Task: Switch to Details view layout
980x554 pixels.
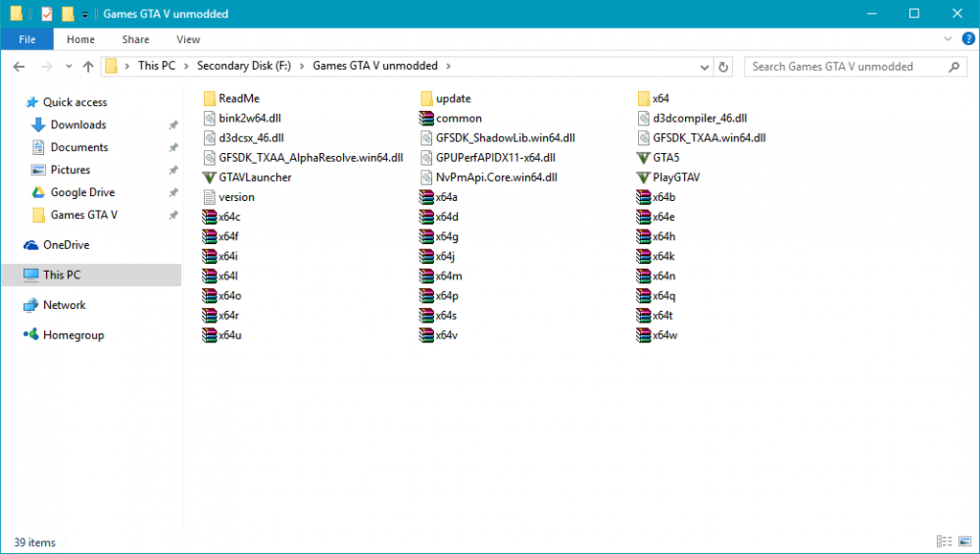Action: tap(944, 541)
